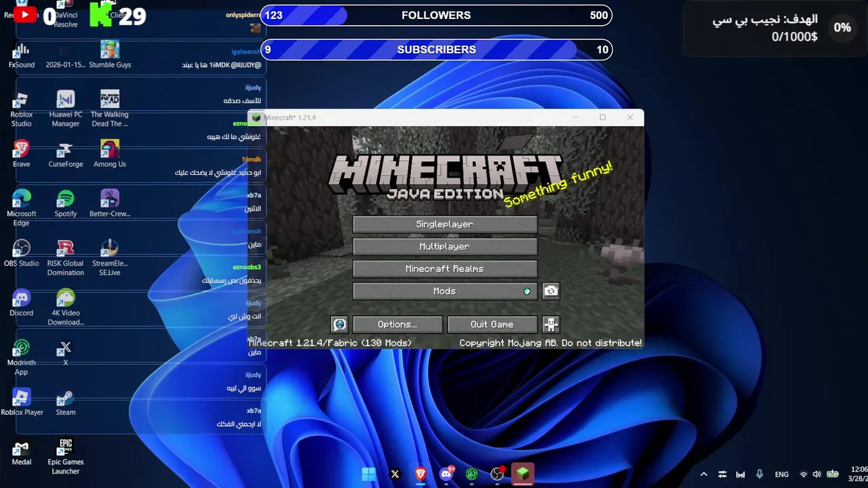Select the CurseForge desktop shortcut
The height and width of the screenshot is (488, 868).
[x=66, y=155]
